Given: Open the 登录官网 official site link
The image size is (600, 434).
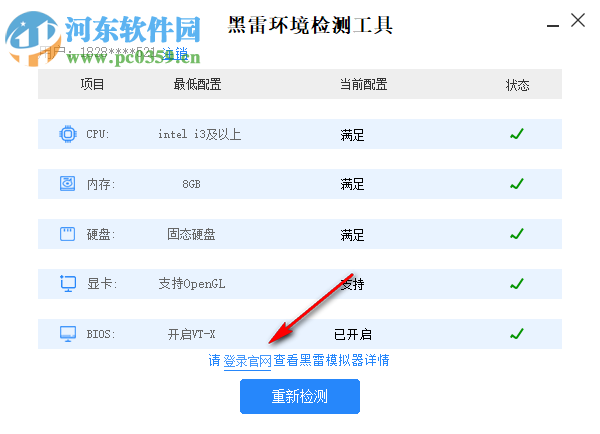Looking at the screenshot, I should pyautogui.click(x=247, y=361).
